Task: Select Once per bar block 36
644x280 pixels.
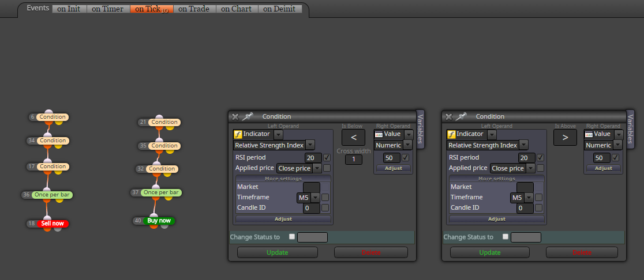Action: 52,195
